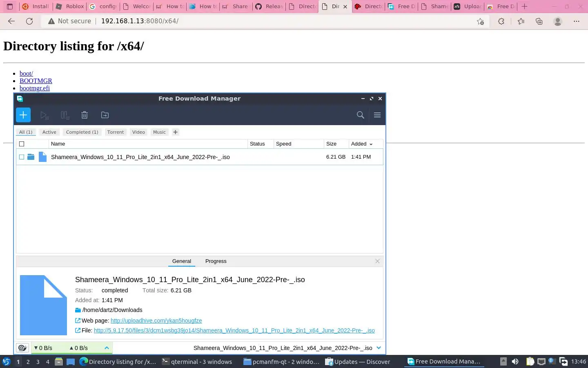Collapse details using bottom-right chevron

379,348
